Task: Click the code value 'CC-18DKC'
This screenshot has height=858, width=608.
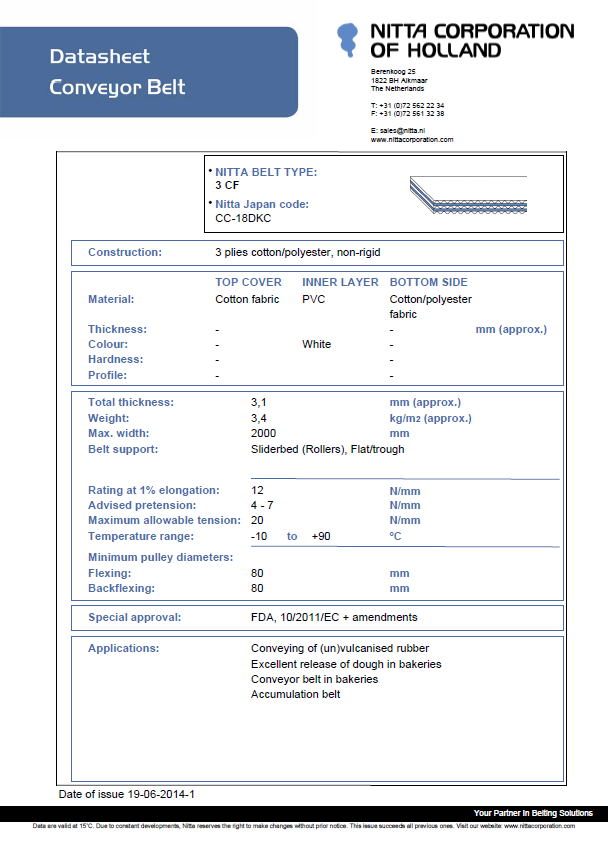Action: coord(242,218)
